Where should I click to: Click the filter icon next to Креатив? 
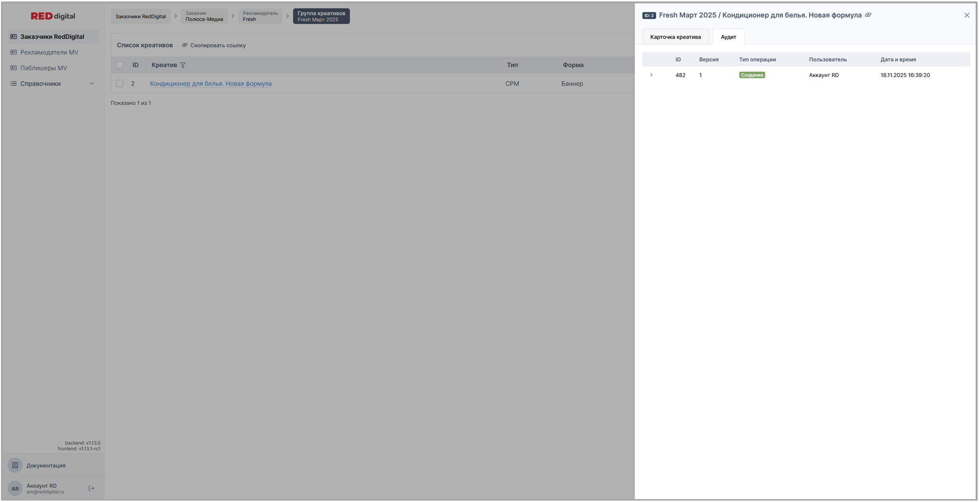coord(183,65)
